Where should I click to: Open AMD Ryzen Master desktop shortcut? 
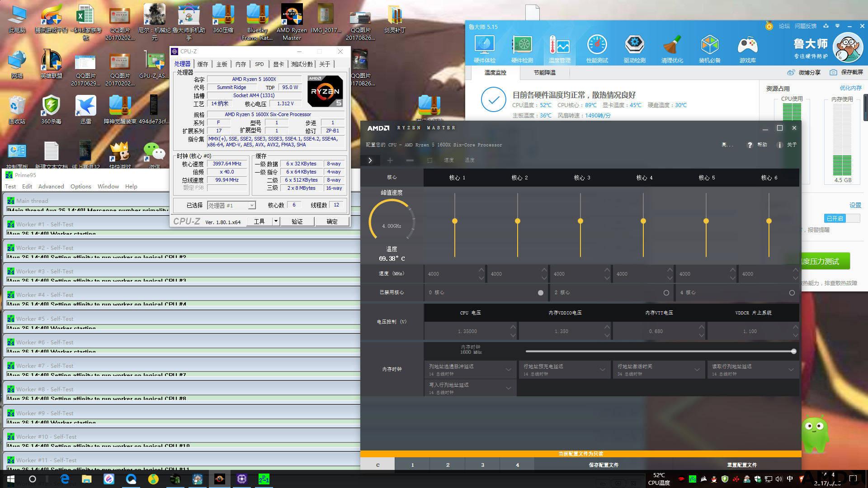pyautogui.click(x=292, y=22)
